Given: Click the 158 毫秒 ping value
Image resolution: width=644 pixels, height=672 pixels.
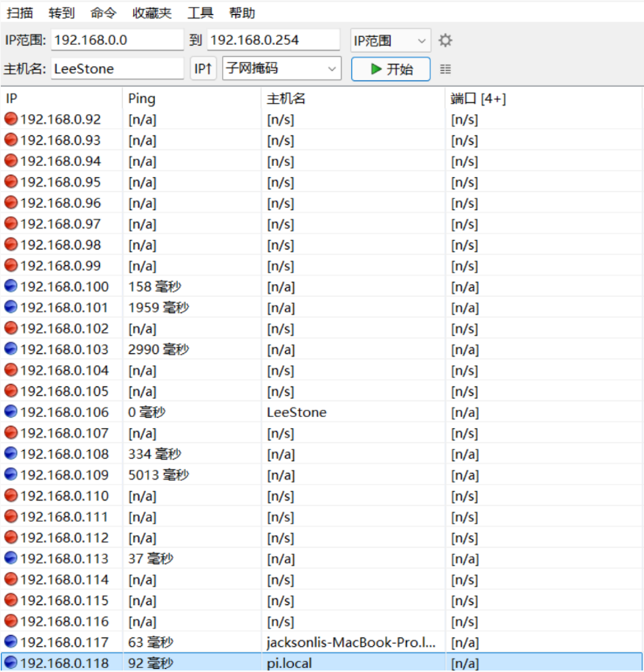Looking at the screenshot, I should tap(155, 286).
